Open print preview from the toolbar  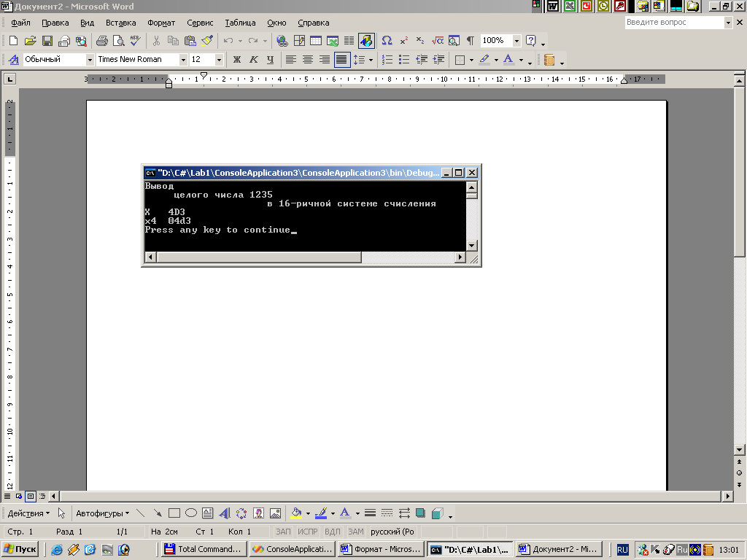click(x=119, y=41)
